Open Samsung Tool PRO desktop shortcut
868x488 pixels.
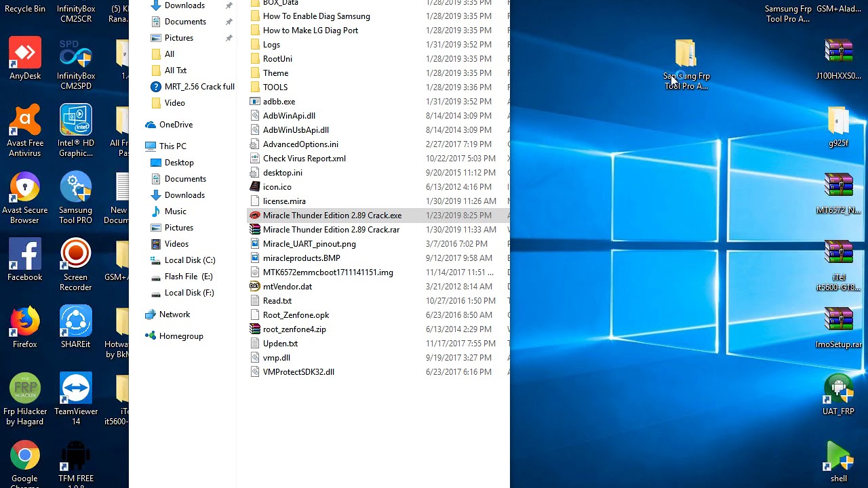(x=76, y=198)
